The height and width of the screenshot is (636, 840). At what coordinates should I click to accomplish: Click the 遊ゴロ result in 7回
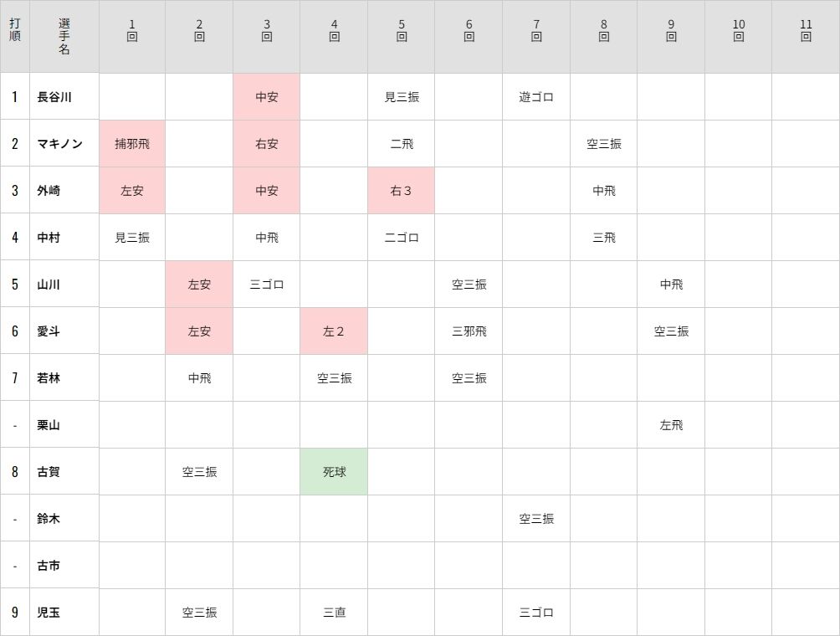(536, 97)
